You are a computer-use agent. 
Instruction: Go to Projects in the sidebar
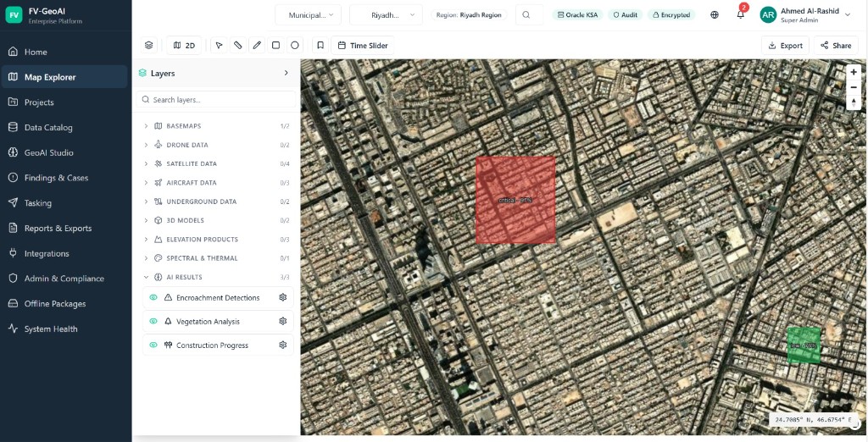point(65,102)
